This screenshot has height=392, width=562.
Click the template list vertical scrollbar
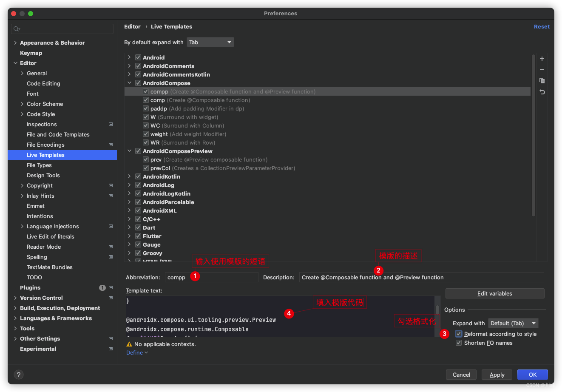(x=534, y=135)
